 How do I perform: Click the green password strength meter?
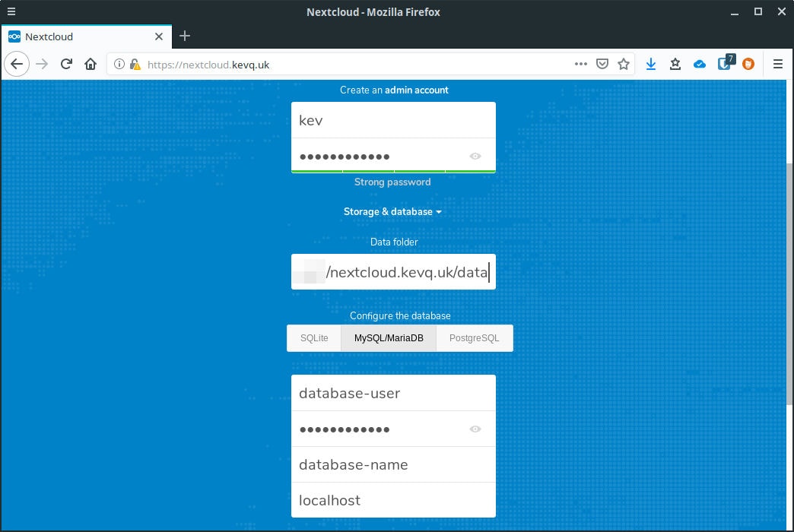393,171
